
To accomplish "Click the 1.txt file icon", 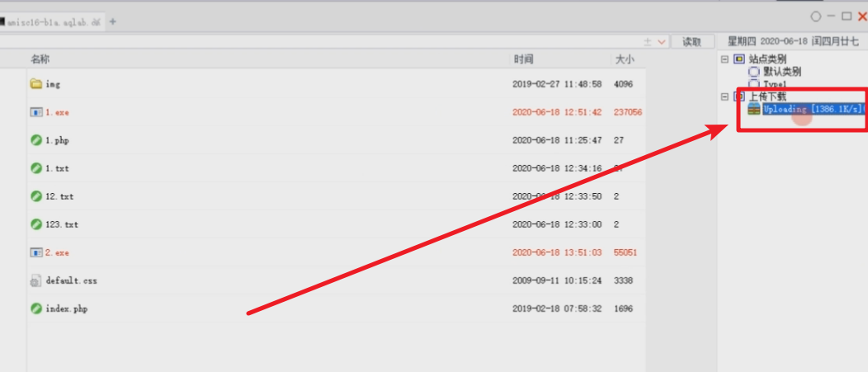I will (x=36, y=168).
